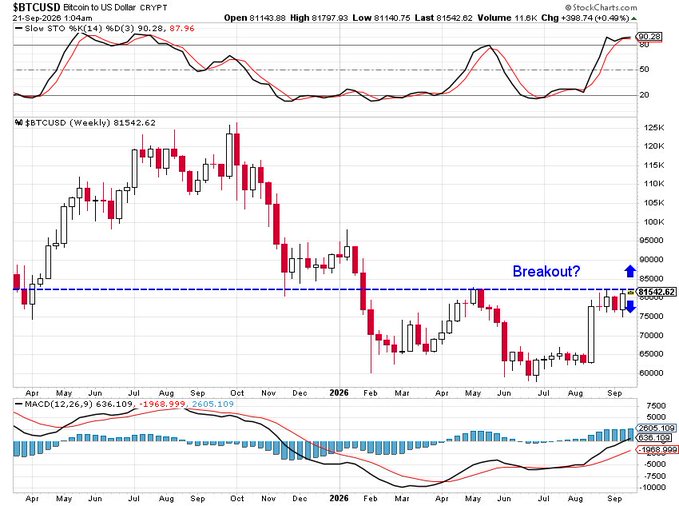Click the 95000 price axis label

(x=651, y=240)
